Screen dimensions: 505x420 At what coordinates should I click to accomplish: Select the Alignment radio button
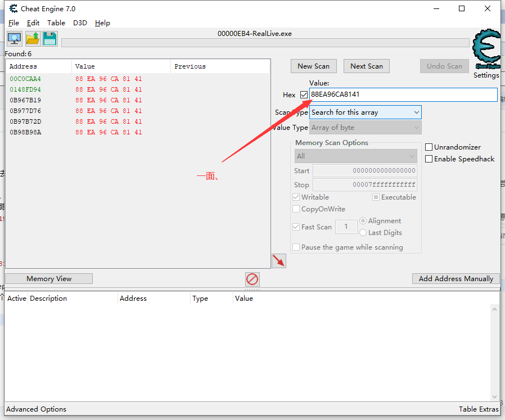363,220
